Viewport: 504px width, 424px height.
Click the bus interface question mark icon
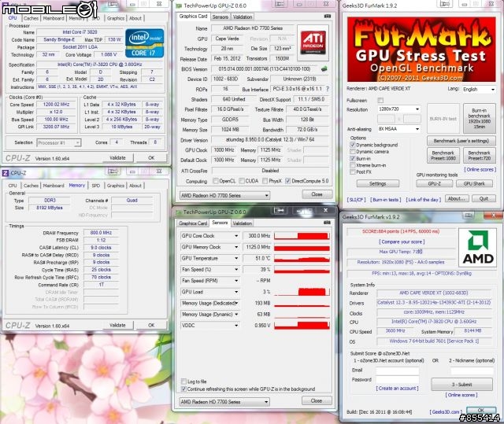pos(328,89)
